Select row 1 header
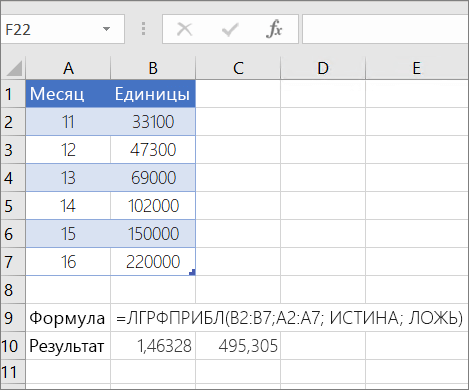Image resolution: width=469 pixels, height=390 pixels. click(x=13, y=94)
